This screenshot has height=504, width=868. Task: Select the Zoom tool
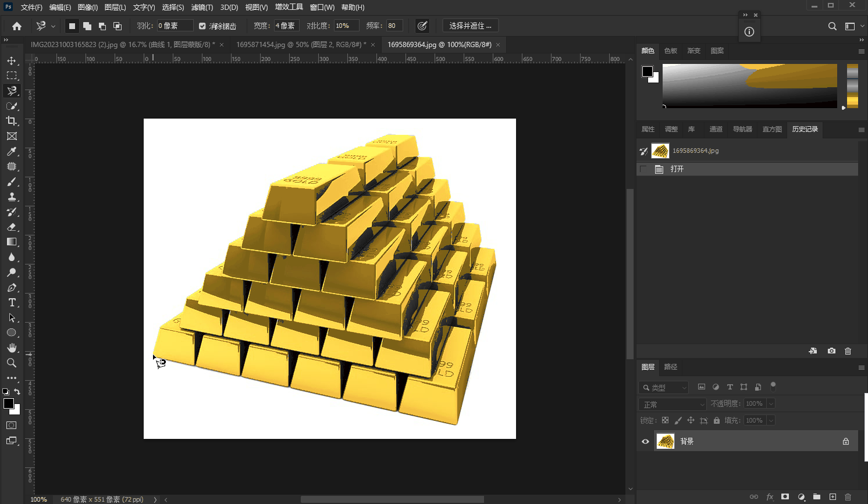[11, 363]
